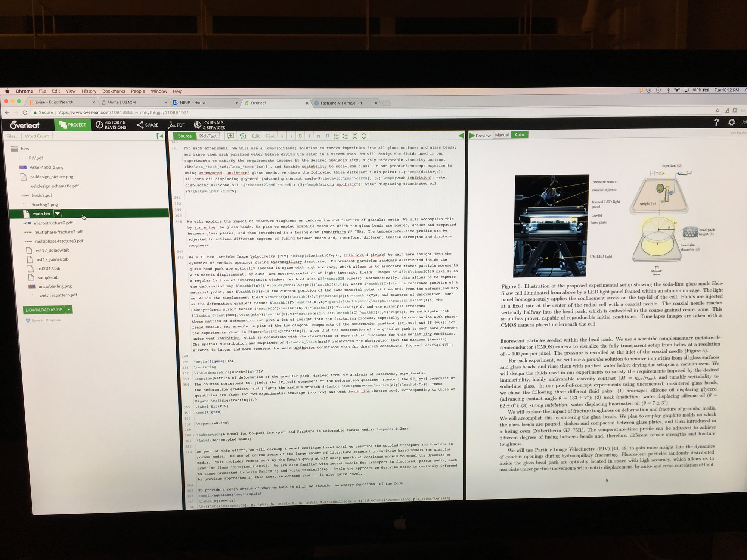Click the Download as ZIP button
The height and width of the screenshot is (560, 747).
[44, 309]
